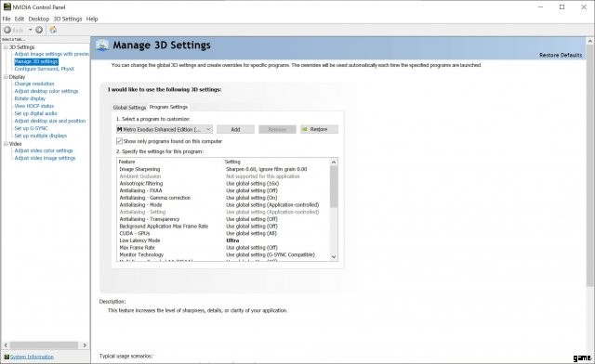Open Configure Surround, PhysX
Screen dimensions: 595x364
[x=45, y=69]
